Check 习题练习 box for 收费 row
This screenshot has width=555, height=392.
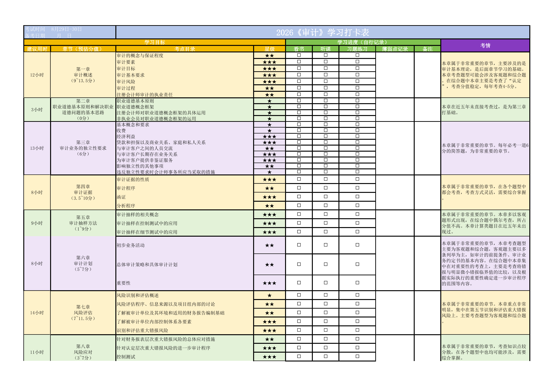tap(357, 130)
